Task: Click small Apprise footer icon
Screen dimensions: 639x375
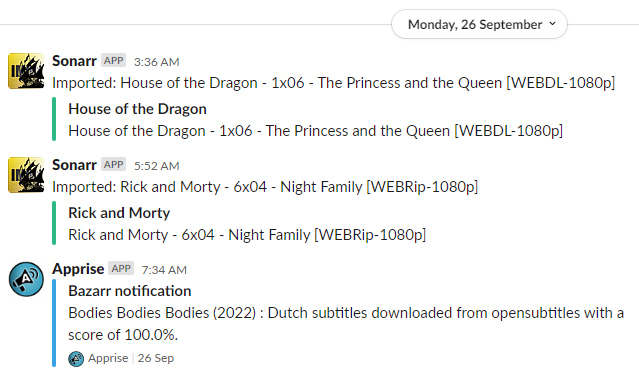Action: point(76,359)
